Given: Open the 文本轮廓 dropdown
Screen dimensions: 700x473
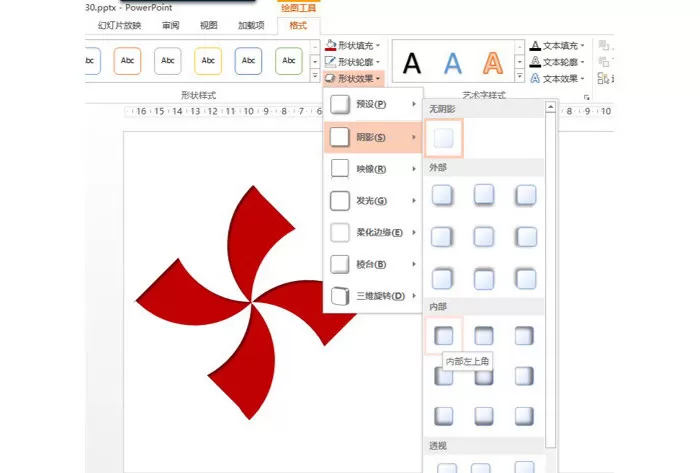Looking at the screenshot, I should point(557,62).
